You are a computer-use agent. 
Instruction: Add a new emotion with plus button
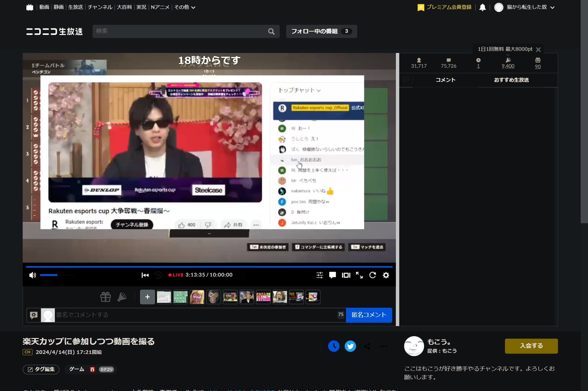coord(147,297)
